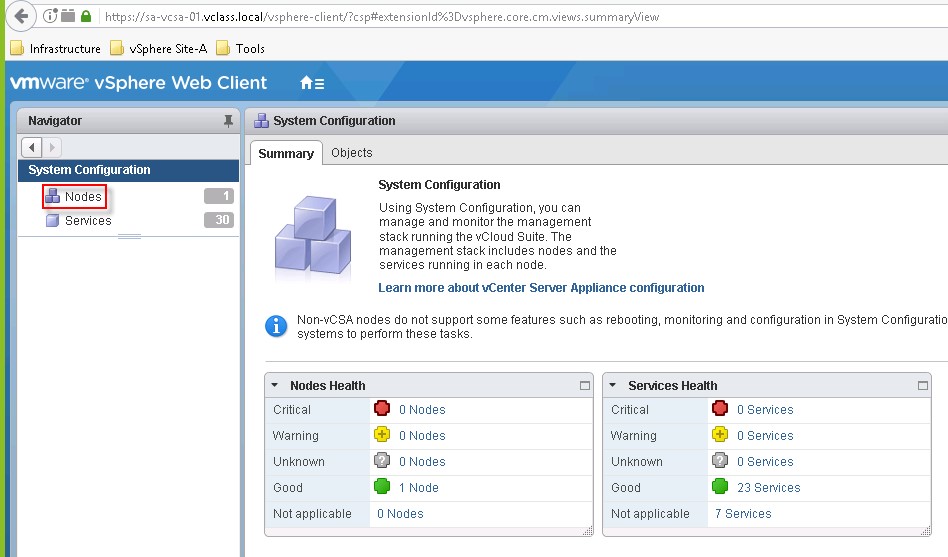Click green Good icon in Services Health
948x557 pixels.
pyautogui.click(x=720, y=486)
